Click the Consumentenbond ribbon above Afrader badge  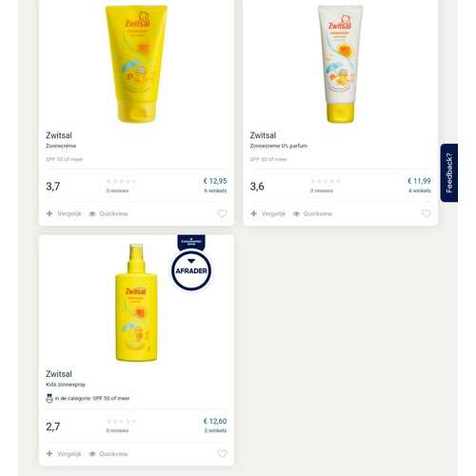pyautogui.click(x=191, y=242)
